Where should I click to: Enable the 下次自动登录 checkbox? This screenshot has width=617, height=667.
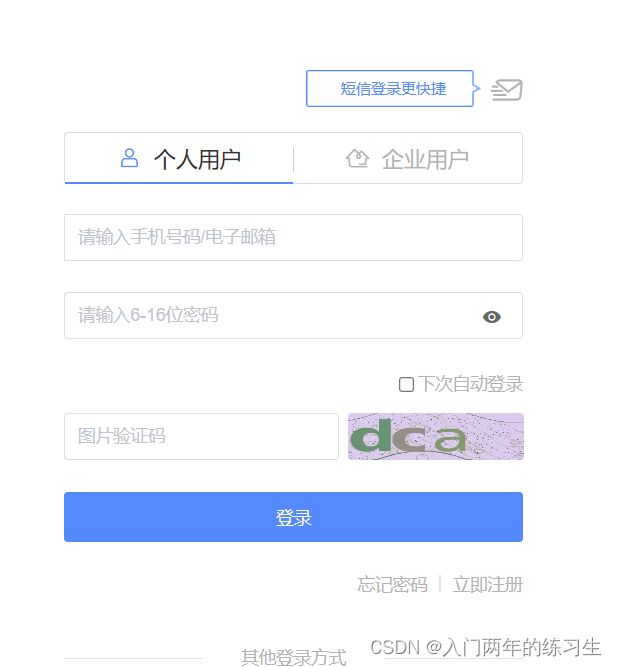406,385
